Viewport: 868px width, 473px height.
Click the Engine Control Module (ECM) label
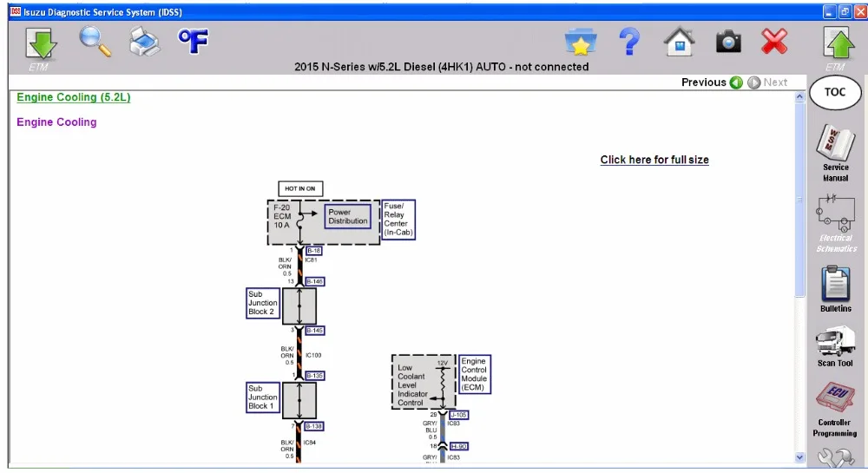(x=474, y=375)
